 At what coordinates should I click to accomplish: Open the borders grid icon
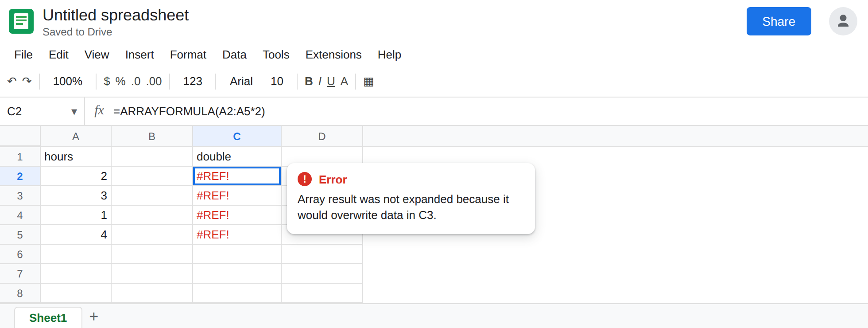coord(368,82)
